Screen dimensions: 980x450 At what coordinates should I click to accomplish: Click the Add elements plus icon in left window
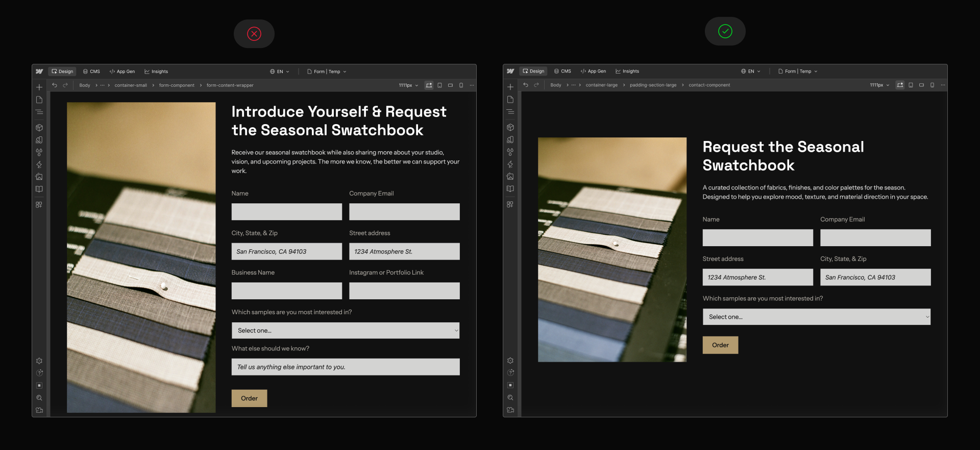coord(39,87)
